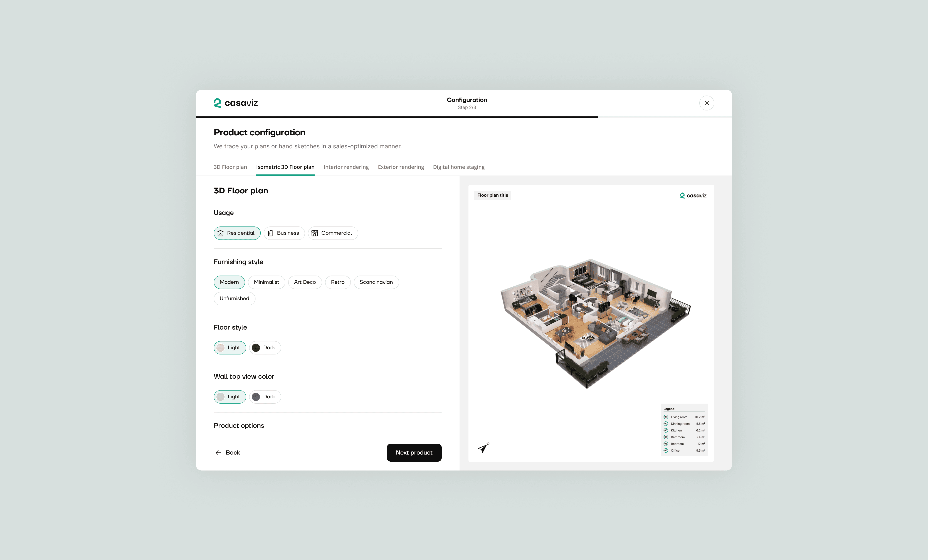Click the casaviz logo in header
Screen dimensions: 928x560
click(x=235, y=103)
